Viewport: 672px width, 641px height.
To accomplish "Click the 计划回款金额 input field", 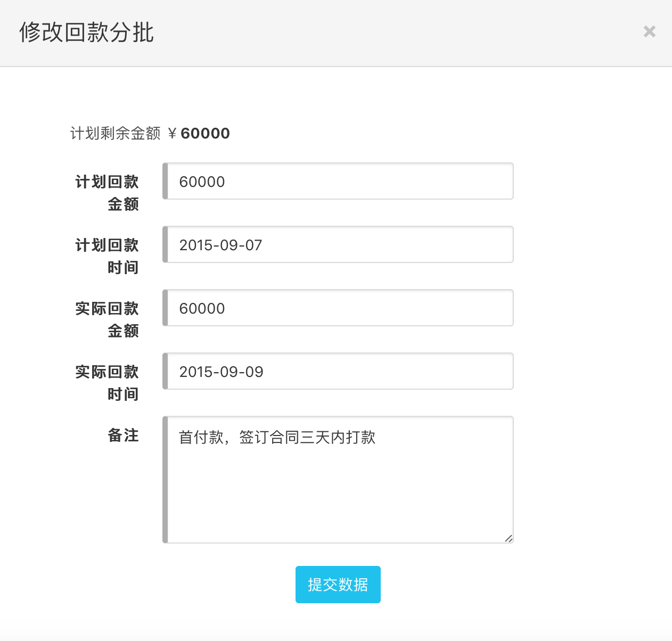I will click(340, 182).
